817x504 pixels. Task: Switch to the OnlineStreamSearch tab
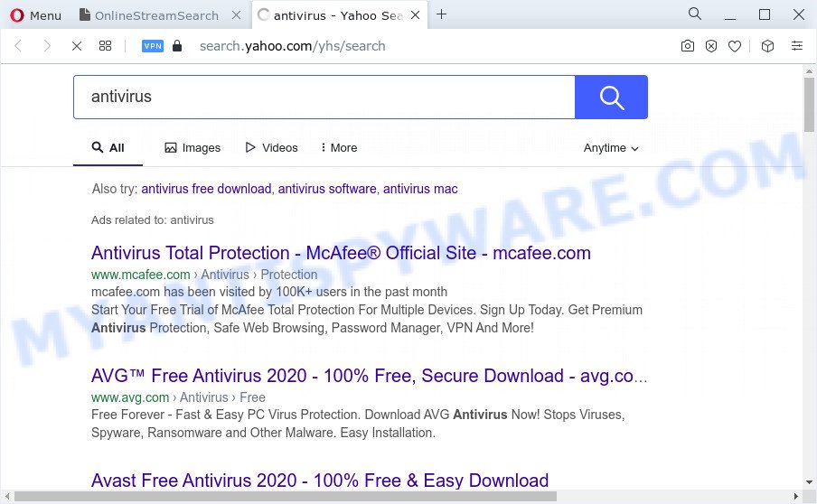(149, 15)
